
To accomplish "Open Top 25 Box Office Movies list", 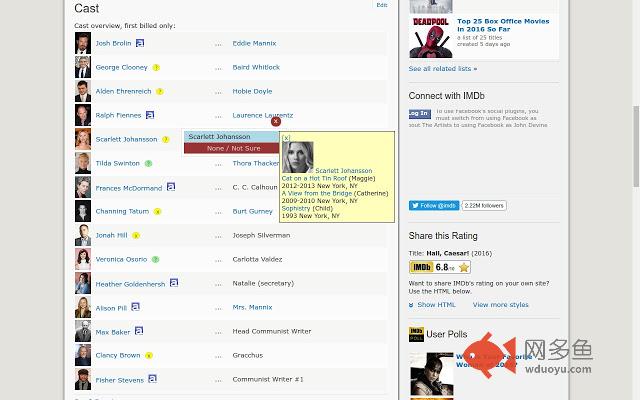I will [503, 25].
